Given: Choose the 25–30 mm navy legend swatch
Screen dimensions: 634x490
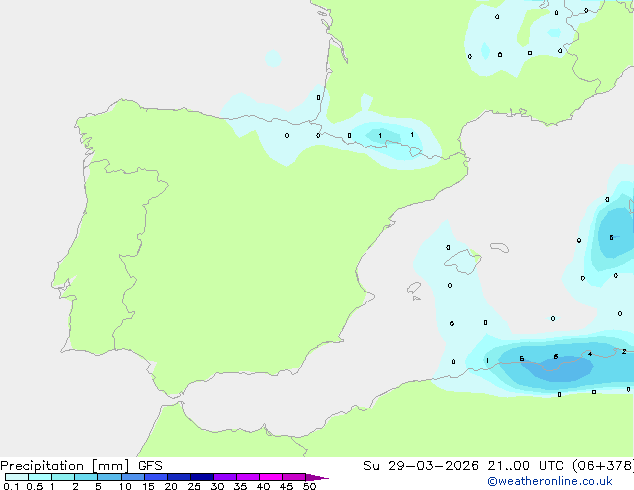Looking at the screenshot, I should click(202, 477).
